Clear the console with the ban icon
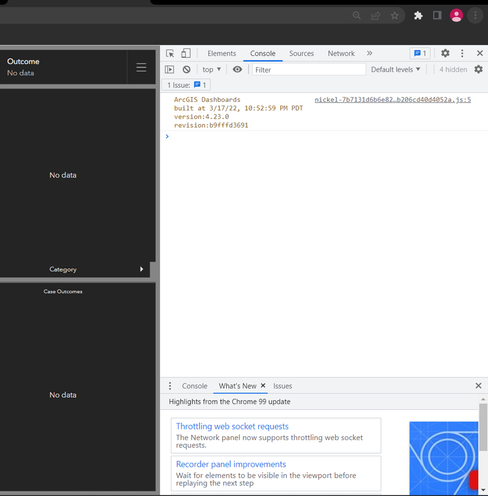This screenshot has width=488, height=496. coord(187,69)
